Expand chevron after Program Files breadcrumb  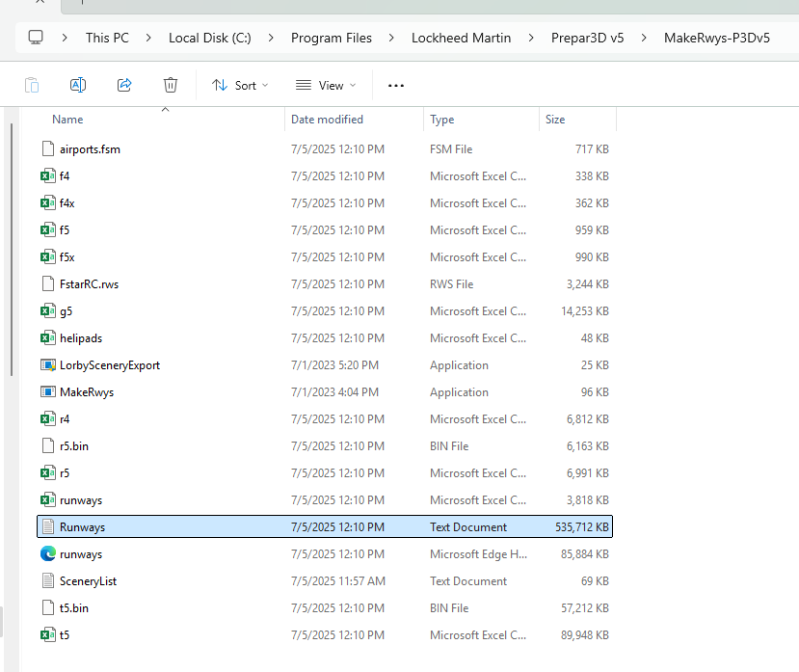click(391, 38)
